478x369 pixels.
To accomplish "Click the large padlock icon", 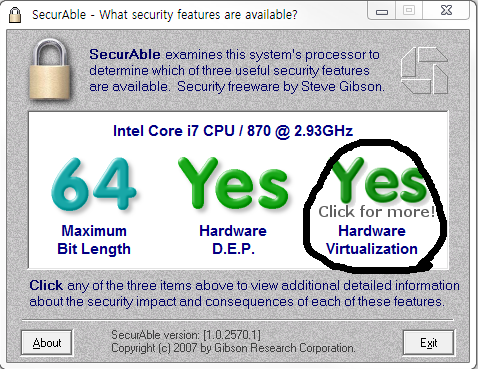I will 50,69.
